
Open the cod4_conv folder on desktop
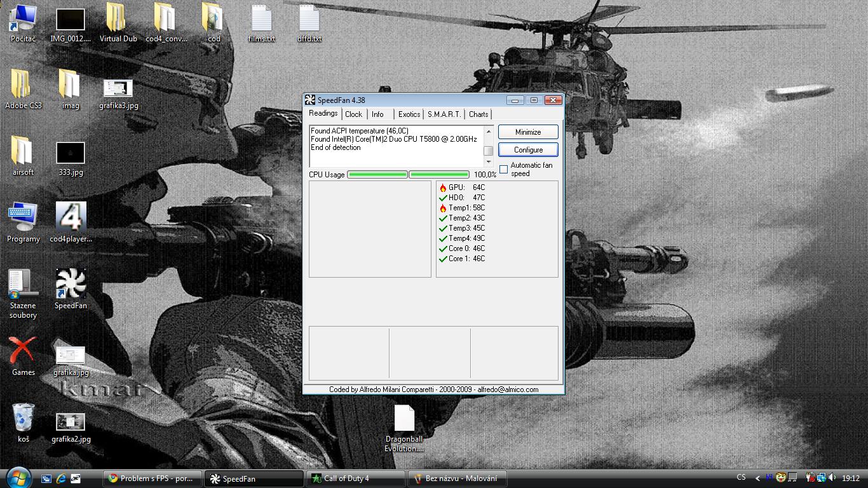(x=166, y=23)
